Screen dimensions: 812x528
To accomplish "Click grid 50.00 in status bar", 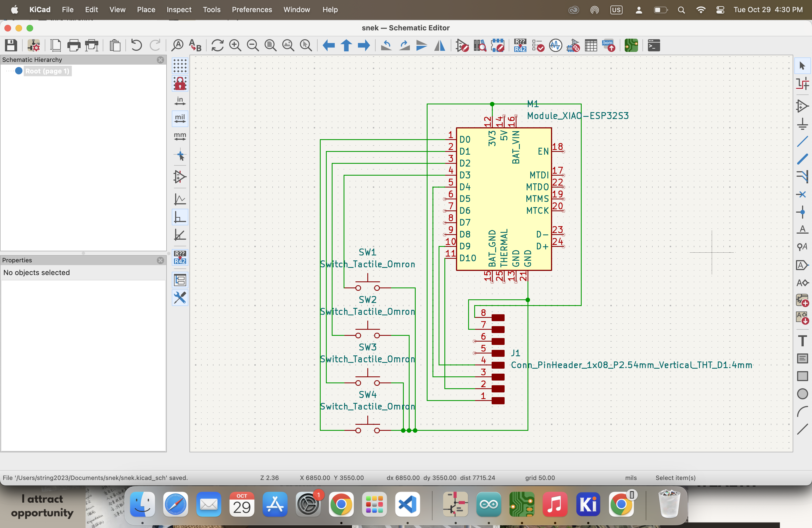I will (x=540, y=478).
